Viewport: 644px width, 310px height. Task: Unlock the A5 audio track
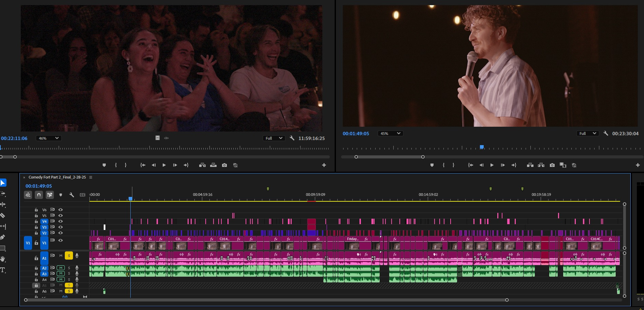point(36,285)
